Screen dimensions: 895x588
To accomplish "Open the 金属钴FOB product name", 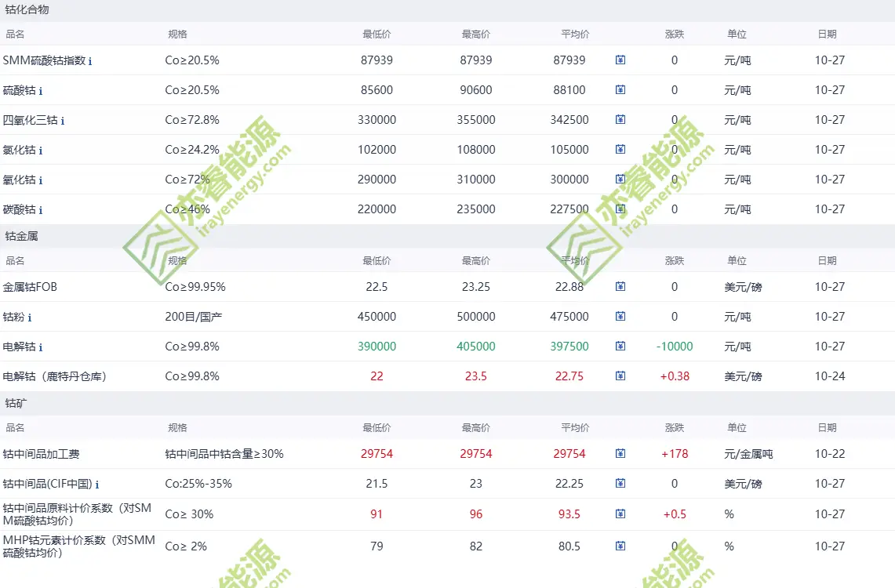I will pyautogui.click(x=30, y=287).
